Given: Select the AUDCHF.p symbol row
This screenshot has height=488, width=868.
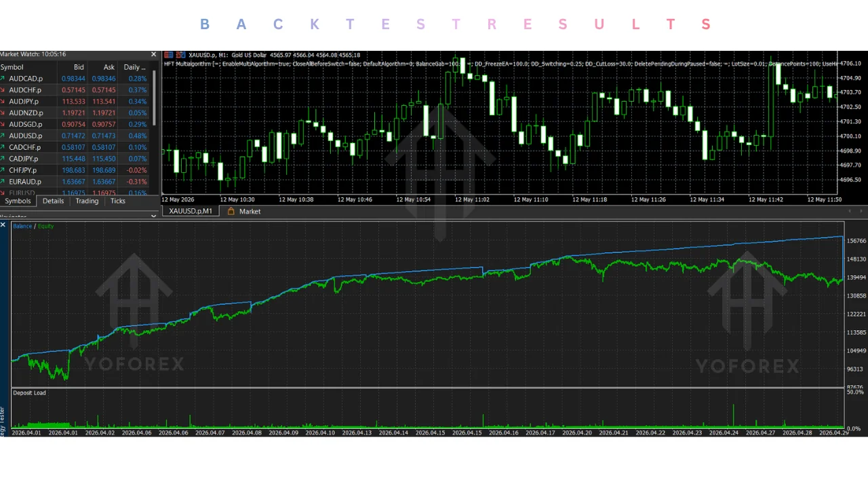Looking at the screenshot, I should pos(75,90).
